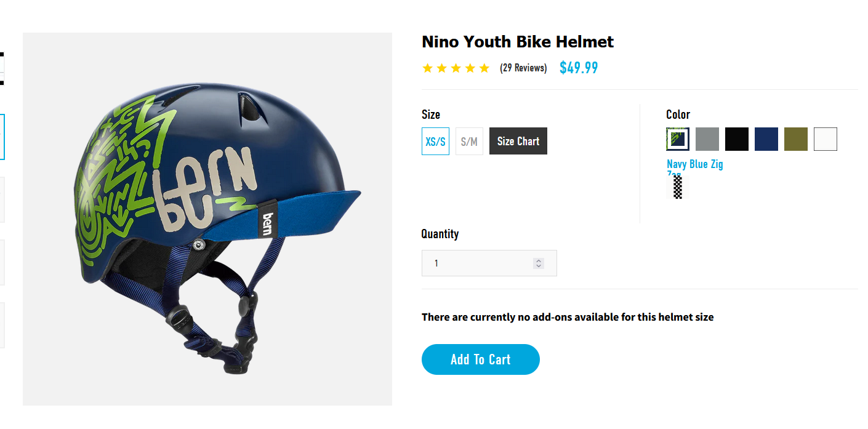The image size is (868, 429).
Task: Select the solid navy blue swatch
Action: [x=766, y=138]
